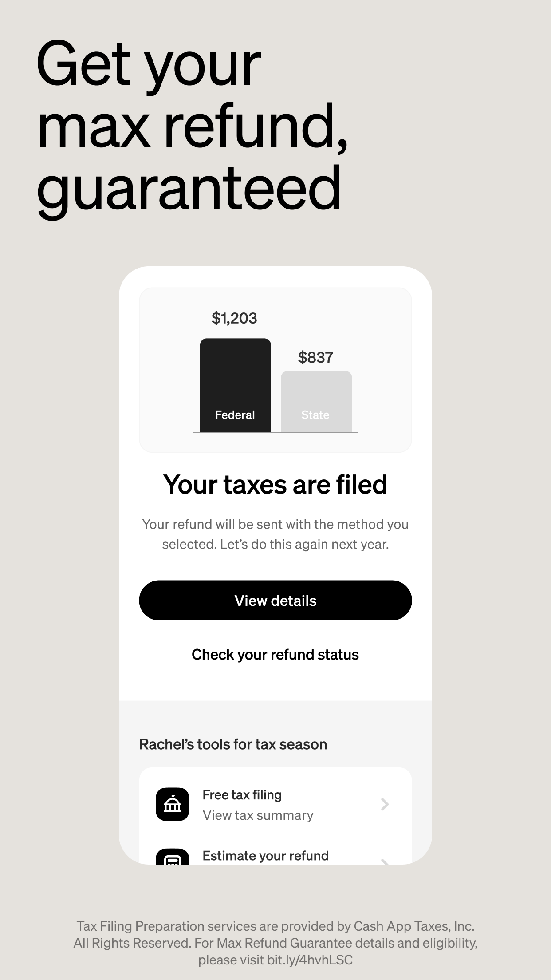
Task: Click View tax summary subtitle text
Action: tap(258, 815)
